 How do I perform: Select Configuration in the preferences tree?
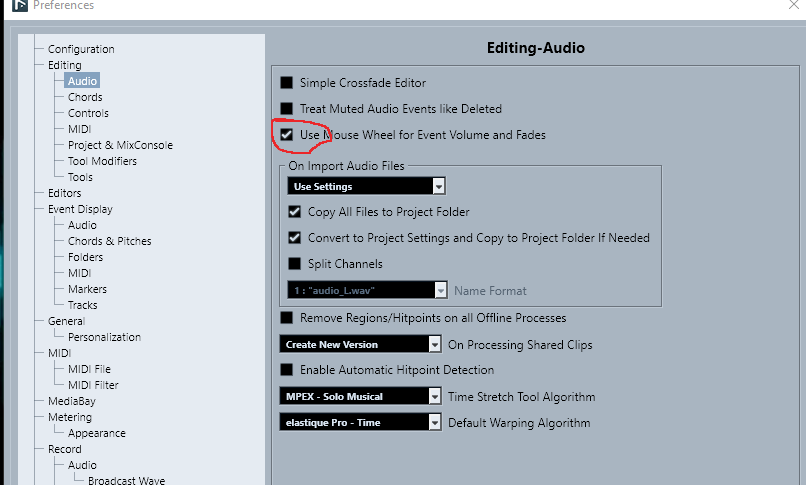pos(81,49)
